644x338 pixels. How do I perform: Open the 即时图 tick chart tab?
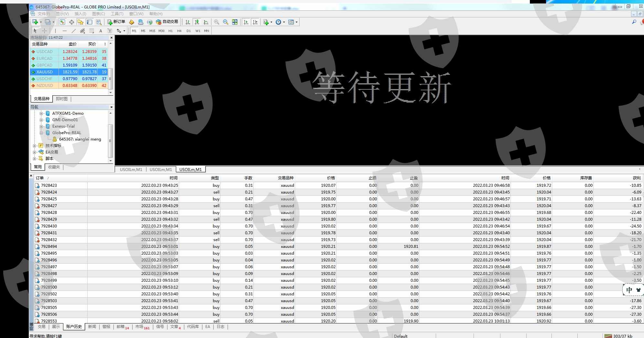61,99
